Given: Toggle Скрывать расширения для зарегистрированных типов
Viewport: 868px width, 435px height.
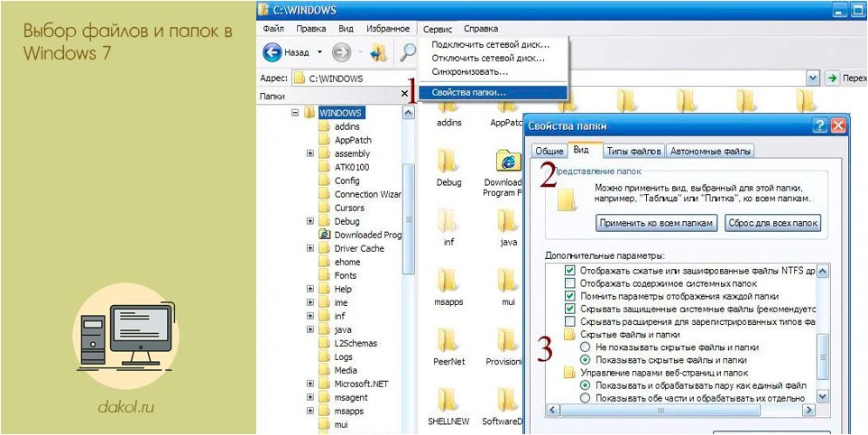Looking at the screenshot, I should click(569, 321).
